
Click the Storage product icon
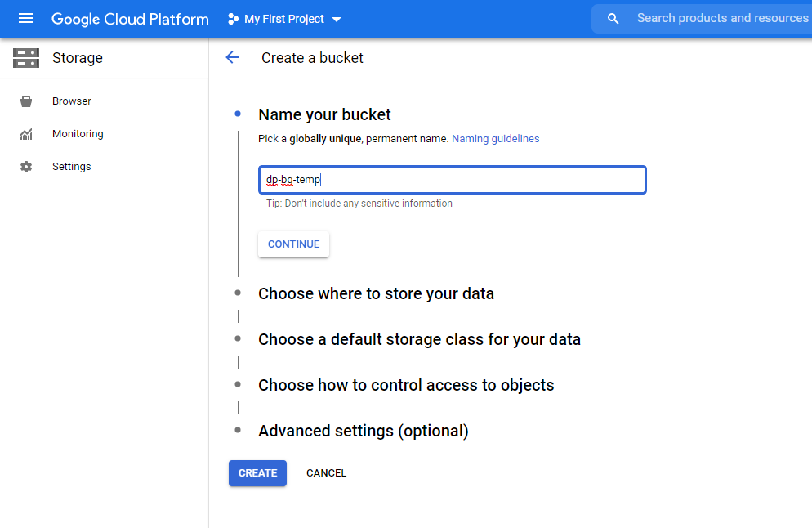click(26, 58)
